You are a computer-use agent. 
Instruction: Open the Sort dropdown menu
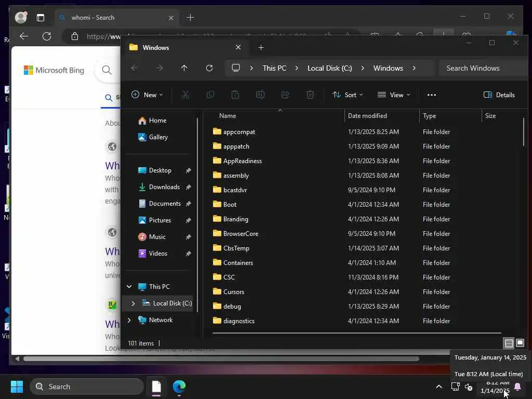[348, 95]
